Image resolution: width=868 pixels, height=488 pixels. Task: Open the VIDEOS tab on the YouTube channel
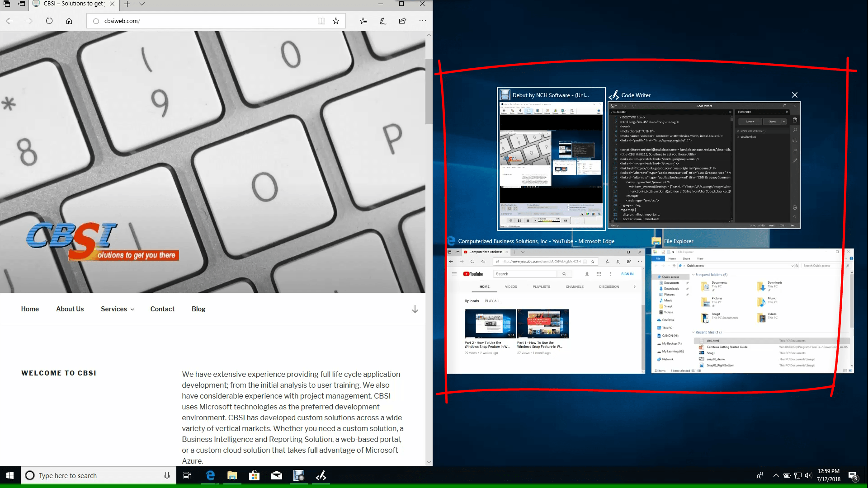click(511, 286)
